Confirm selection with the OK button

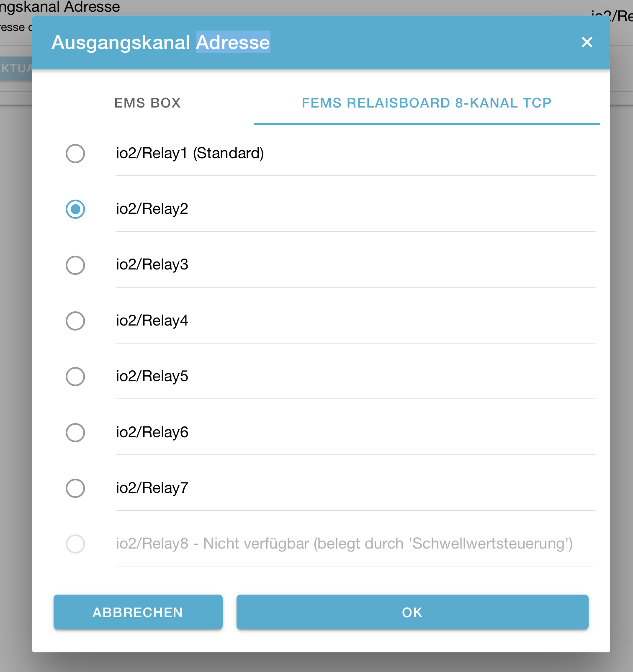click(x=412, y=612)
